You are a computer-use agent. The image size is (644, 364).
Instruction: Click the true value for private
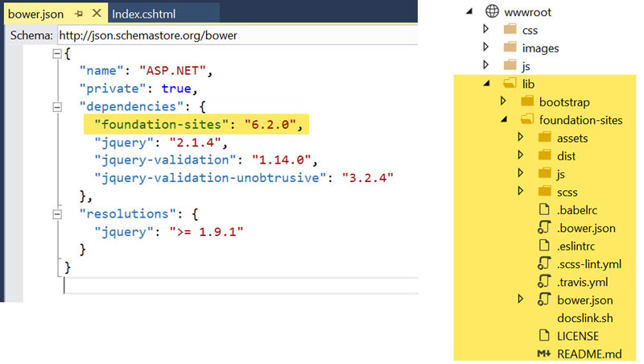176,89
